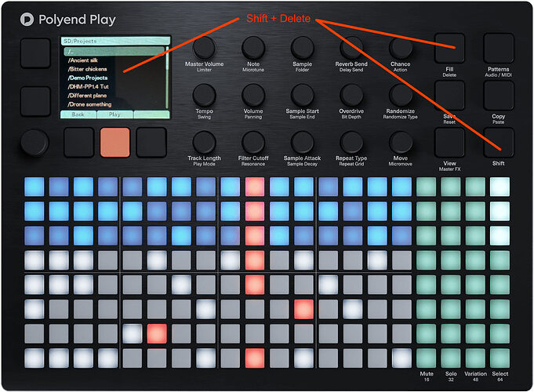
Task: Click the Play soft label on the display
Action: 114,114
